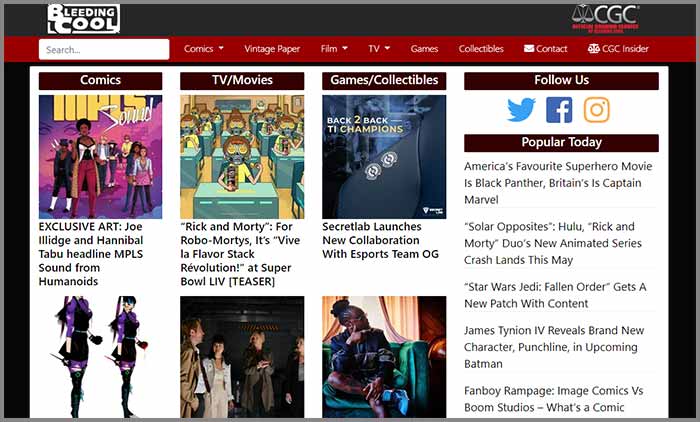Open the MPLS Sound cover thumbnail

pyautogui.click(x=100, y=157)
